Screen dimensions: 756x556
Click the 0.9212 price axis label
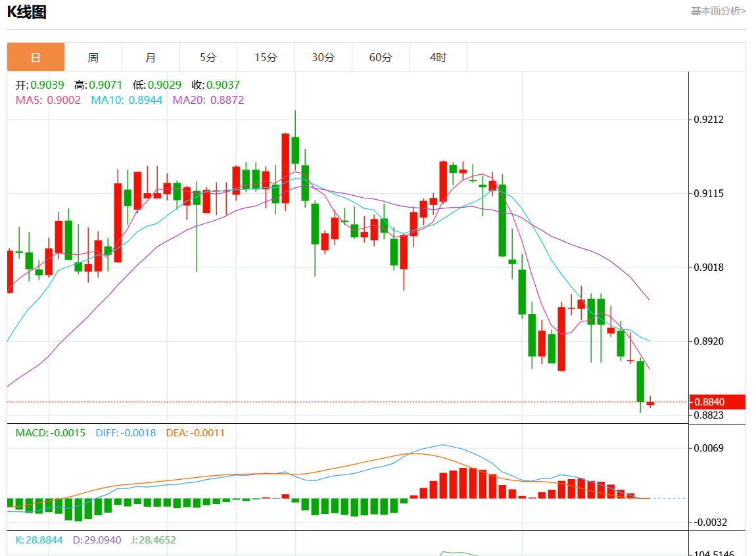tap(709, 120)
